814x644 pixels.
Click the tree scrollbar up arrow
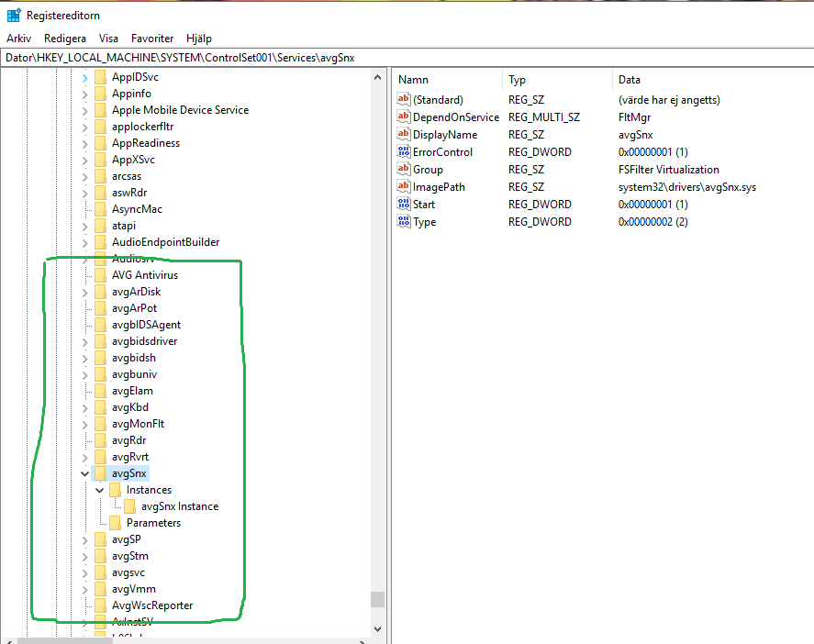[x=377, y=77]
